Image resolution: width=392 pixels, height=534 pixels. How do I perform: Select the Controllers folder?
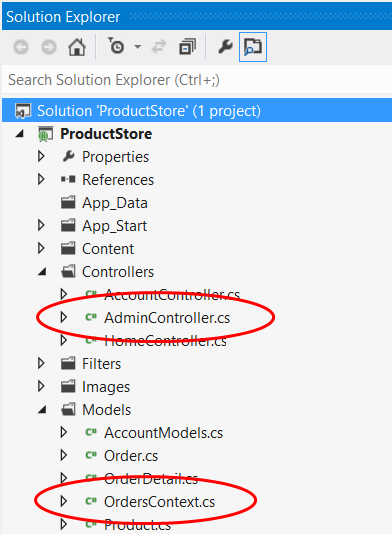click(x=118, y=272)
